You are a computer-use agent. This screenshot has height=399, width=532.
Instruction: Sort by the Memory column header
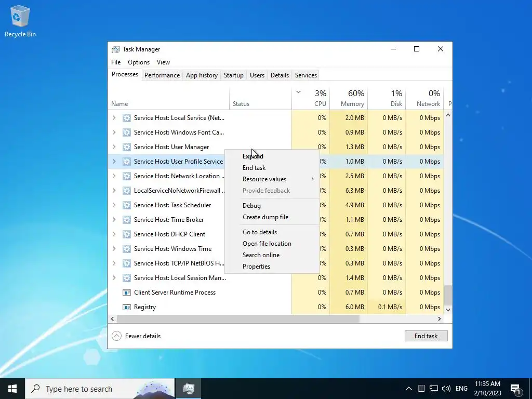[349, 98]
